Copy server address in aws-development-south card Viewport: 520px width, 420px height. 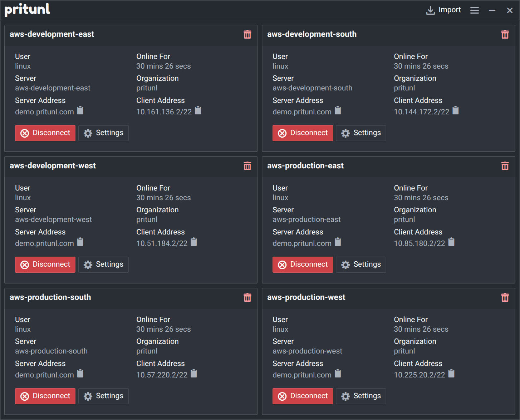(x=338, y=111)
